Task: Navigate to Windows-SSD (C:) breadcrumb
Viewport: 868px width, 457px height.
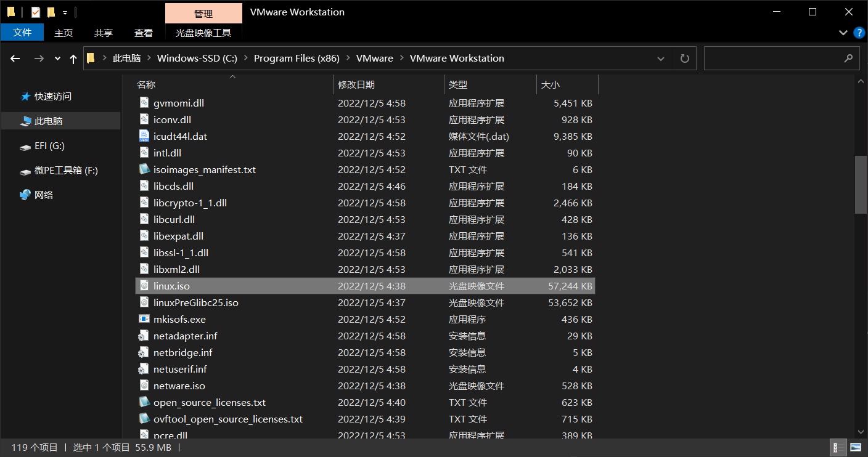Action: coord(197,59)
